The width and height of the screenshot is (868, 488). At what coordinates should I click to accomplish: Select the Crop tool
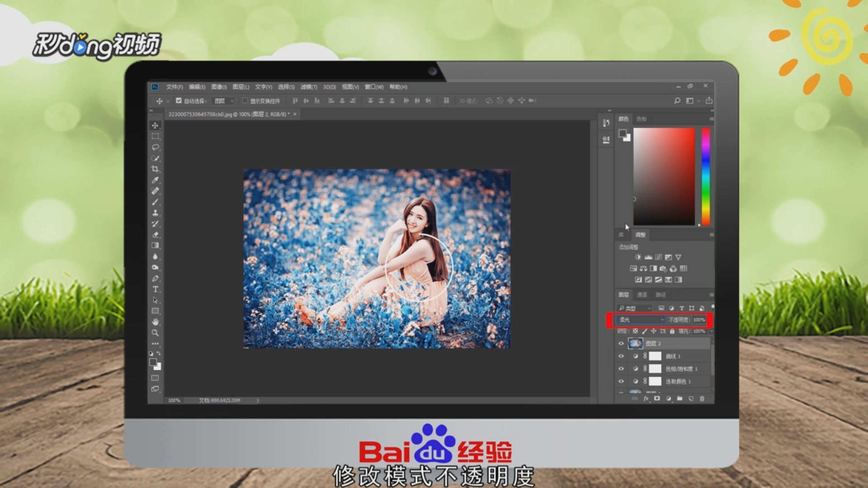pyautogui.click(x=155, y=169)
